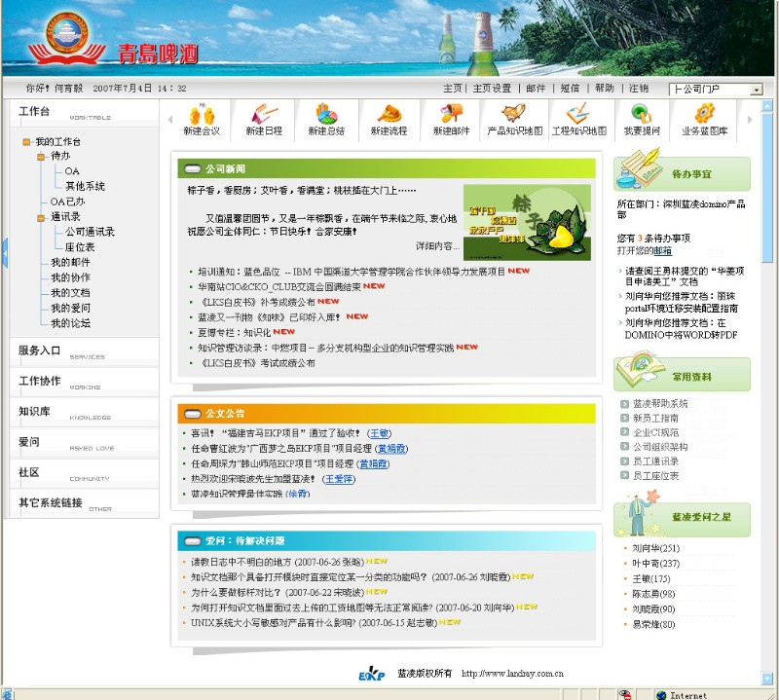Click the EKP logo in footer
Screen dimensions: 779x700
point(372,674)
